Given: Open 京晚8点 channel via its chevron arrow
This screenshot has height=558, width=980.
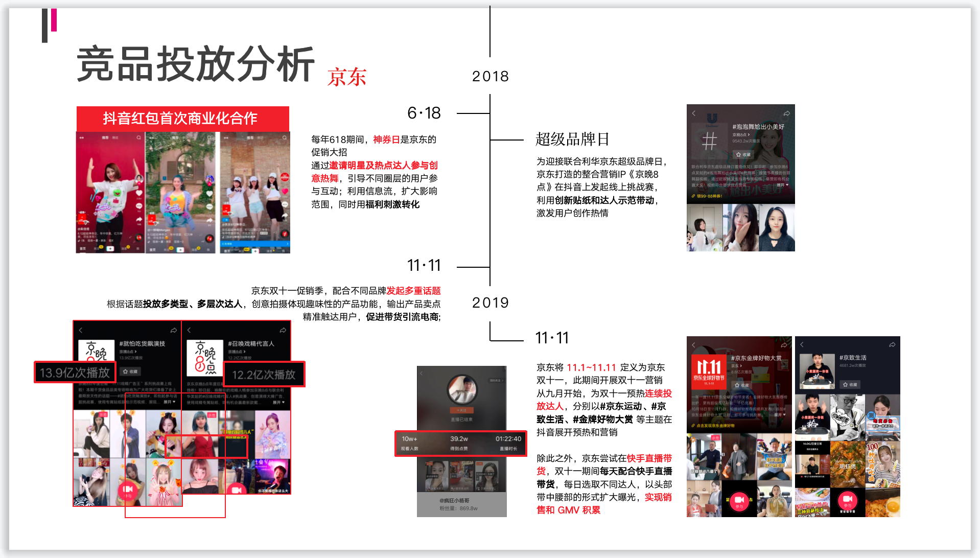Looking at the screenshot, I should click(749, 135).
